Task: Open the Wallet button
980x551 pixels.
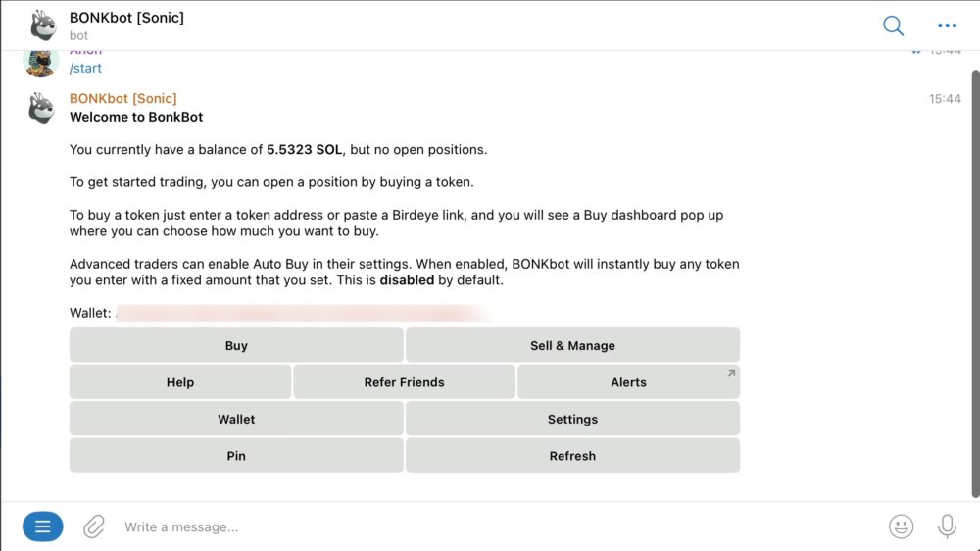Action: point(236,419)
